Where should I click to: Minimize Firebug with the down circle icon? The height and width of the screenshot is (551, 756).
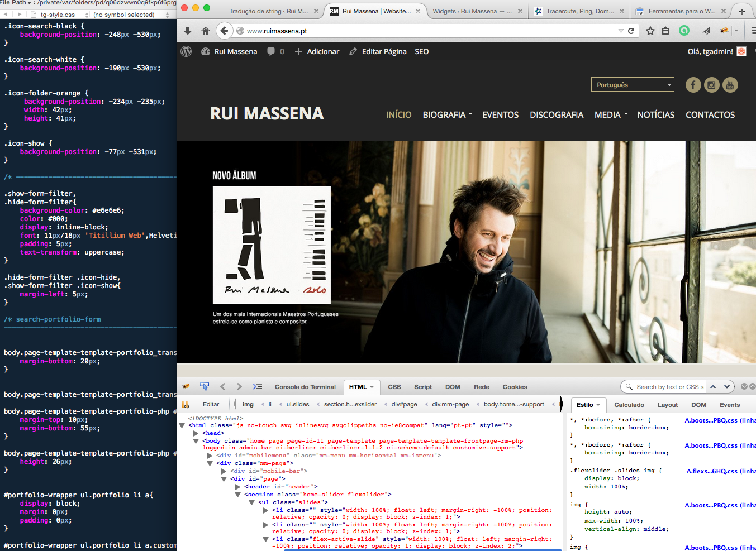(744, 386)
